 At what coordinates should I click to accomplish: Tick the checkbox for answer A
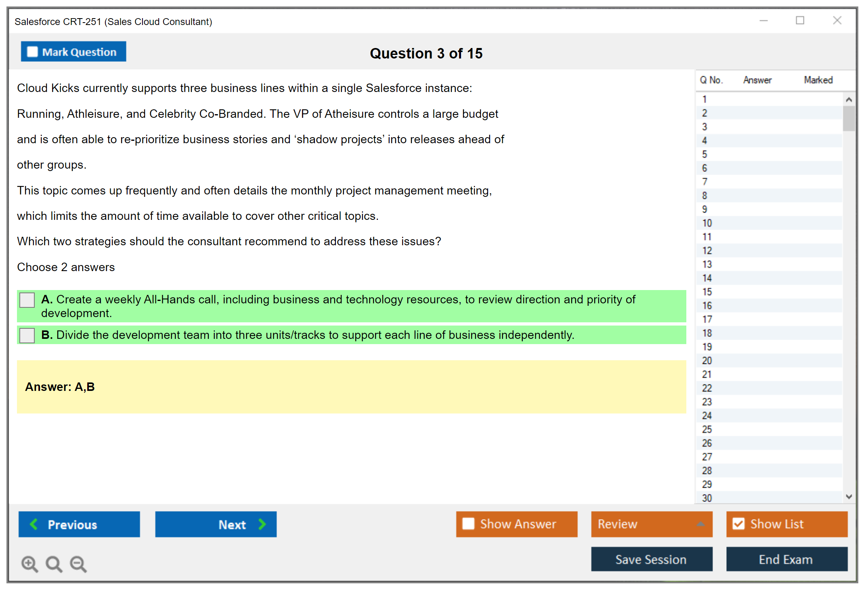(x=27, y=300)
